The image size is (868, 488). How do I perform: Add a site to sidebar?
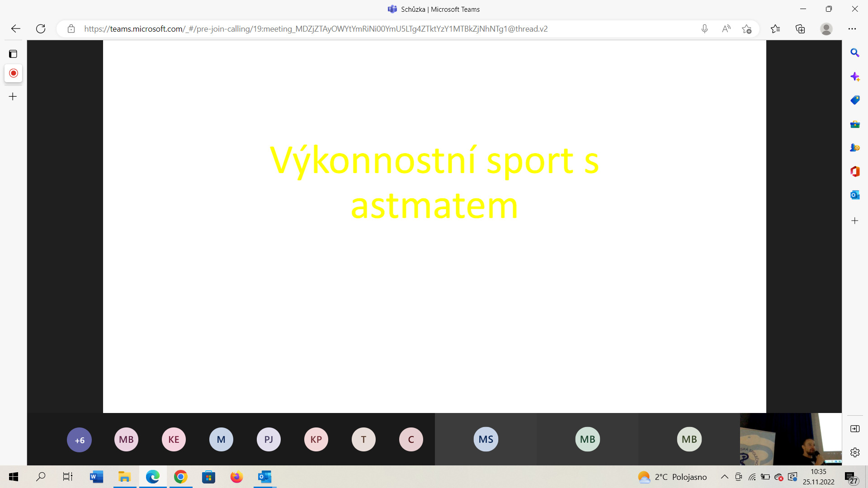855,221
